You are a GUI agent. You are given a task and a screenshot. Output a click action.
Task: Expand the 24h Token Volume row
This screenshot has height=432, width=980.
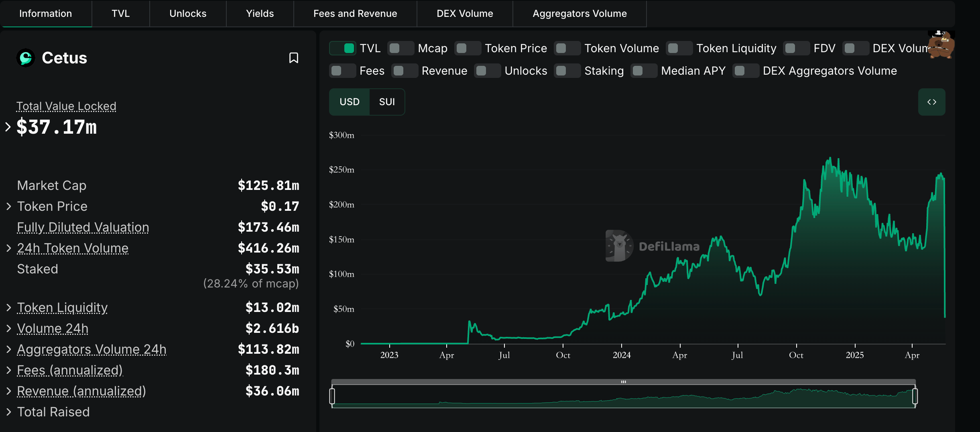pos(9,248)
